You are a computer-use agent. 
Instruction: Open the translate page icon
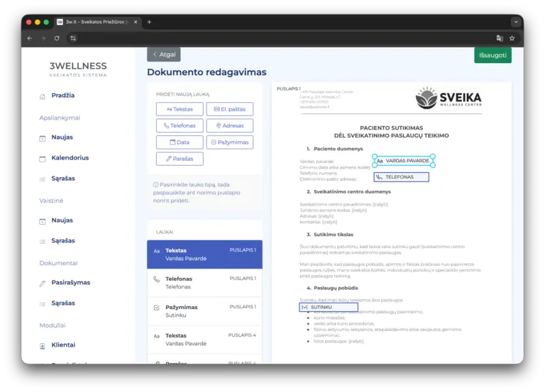click(500, 38)
